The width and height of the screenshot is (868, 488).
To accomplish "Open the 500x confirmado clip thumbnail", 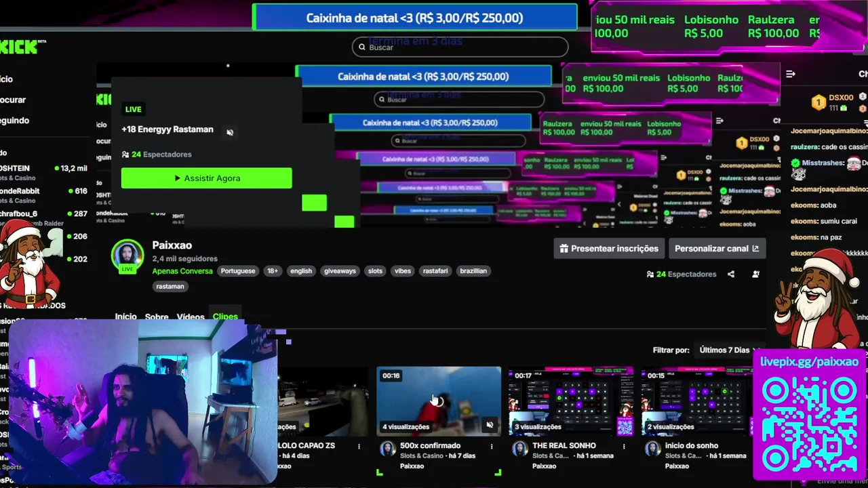I will coord(439,401).
